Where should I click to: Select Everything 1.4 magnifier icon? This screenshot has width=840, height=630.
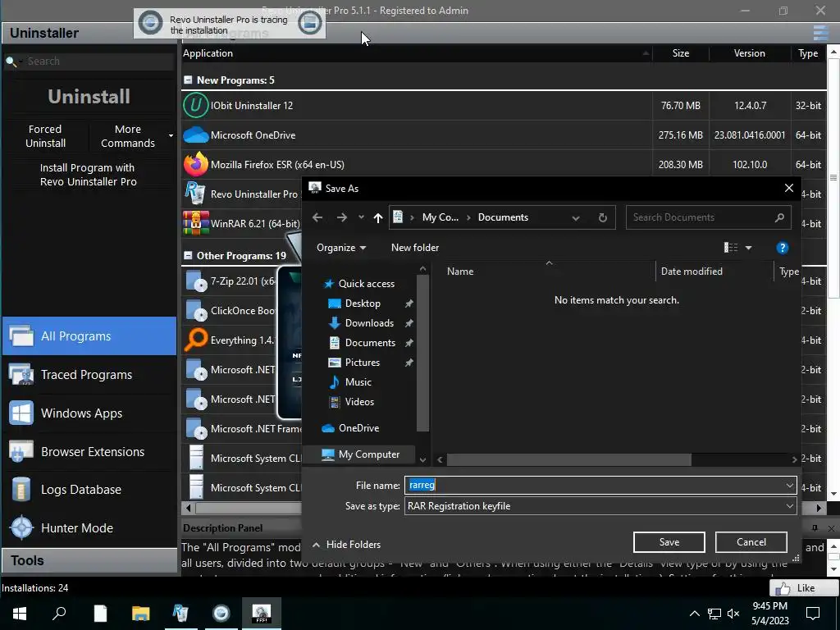(195, 340)
